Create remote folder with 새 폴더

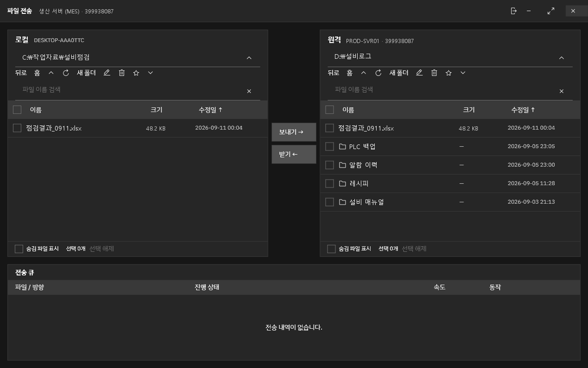[399, 73]
